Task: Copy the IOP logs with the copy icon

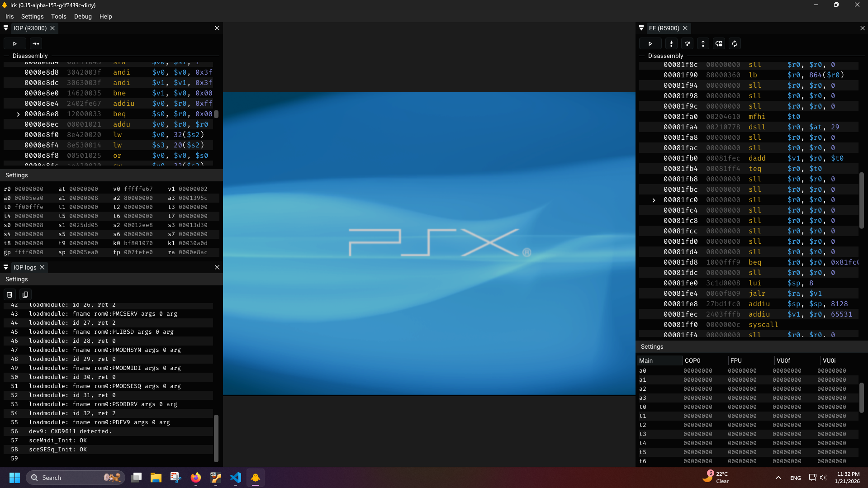Action: (25, 294)
